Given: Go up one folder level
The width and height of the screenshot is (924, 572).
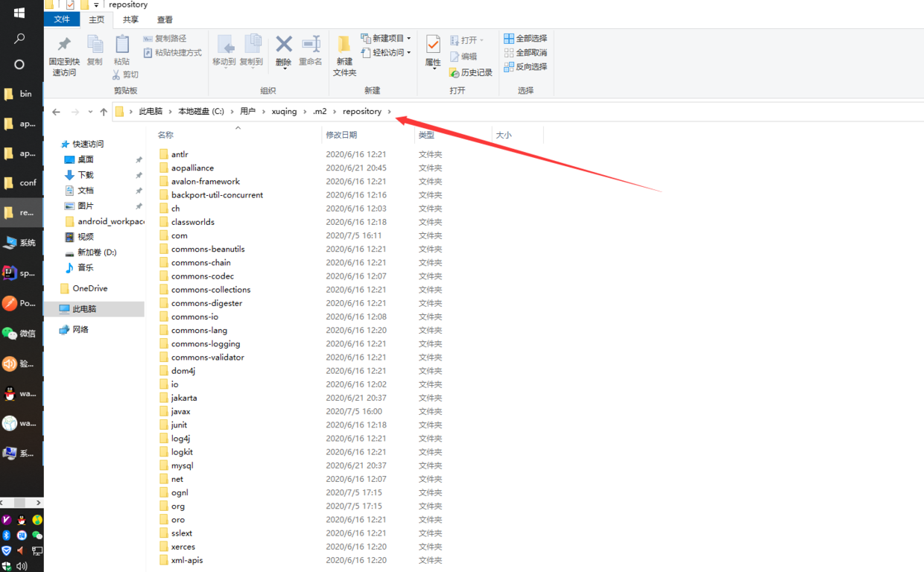Looking at the screenshot, I should [x=104, y=112].
